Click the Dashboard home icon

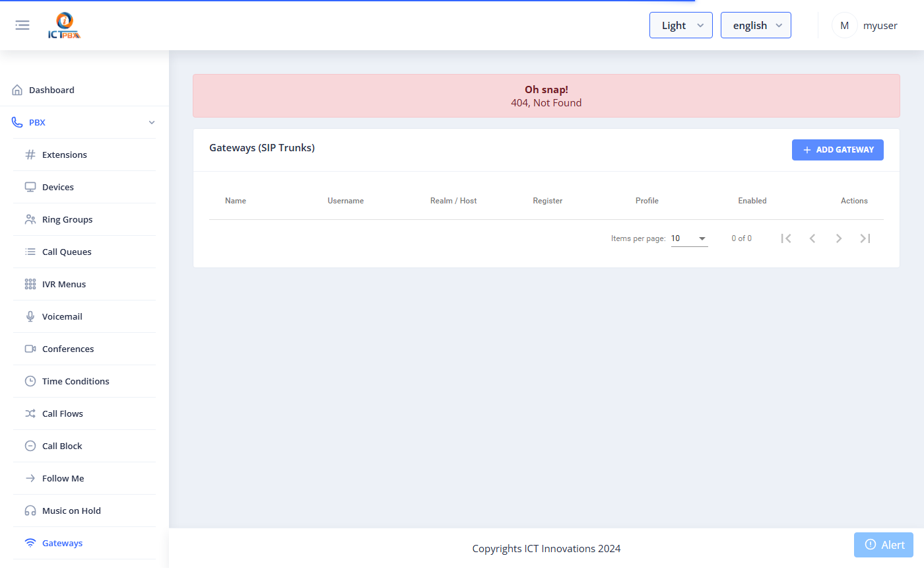(17, 90)
